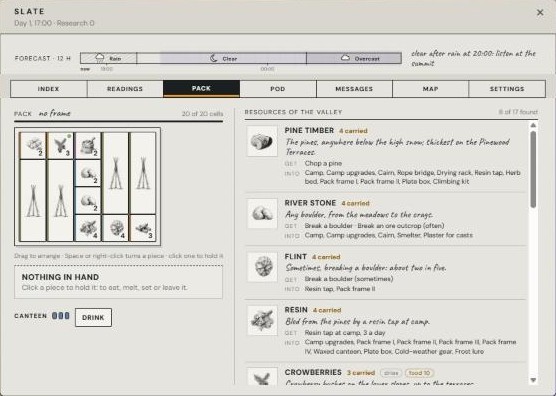
Task: Click the Flint resource thumbnail
Action: (x=262, y=267)
